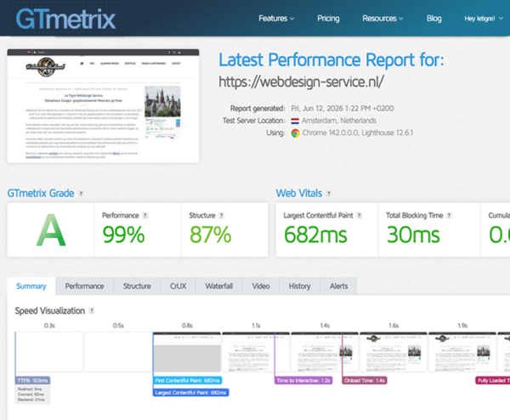Click the Speed Visualization help icon
The height and width of the screenshot is (420, 510).
pyautogui.click(x=92, y=310)
